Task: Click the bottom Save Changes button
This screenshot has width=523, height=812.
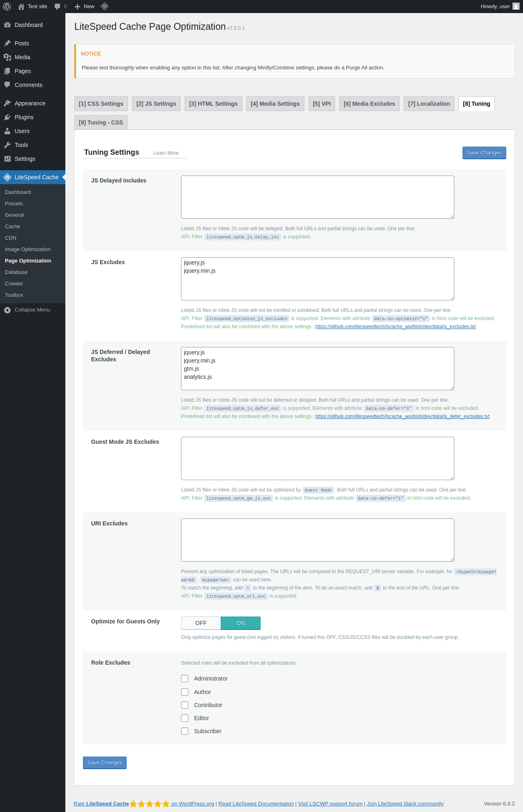Action: pos(105,763)
